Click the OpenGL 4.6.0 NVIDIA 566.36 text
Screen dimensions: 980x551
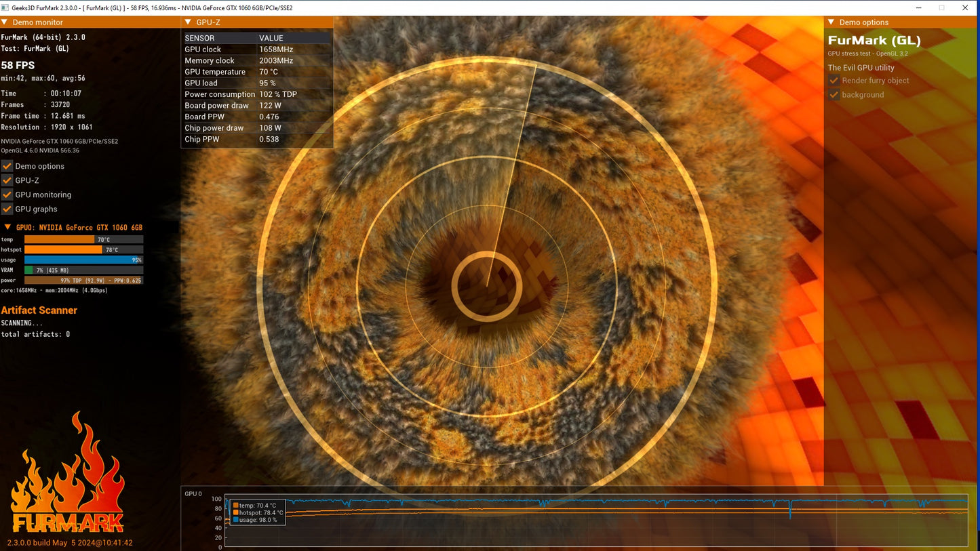point(40,150)
